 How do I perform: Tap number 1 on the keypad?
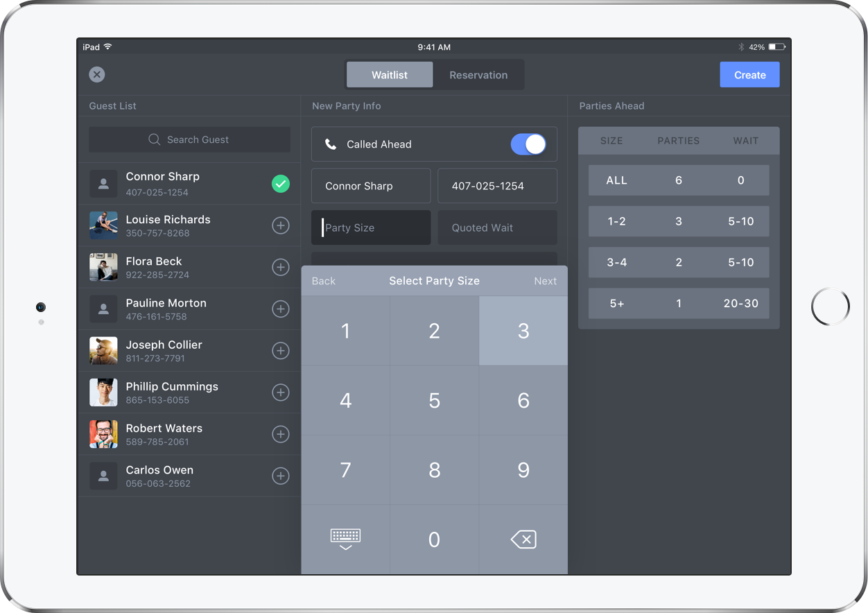pyautogui.click(x=345, y=331)
